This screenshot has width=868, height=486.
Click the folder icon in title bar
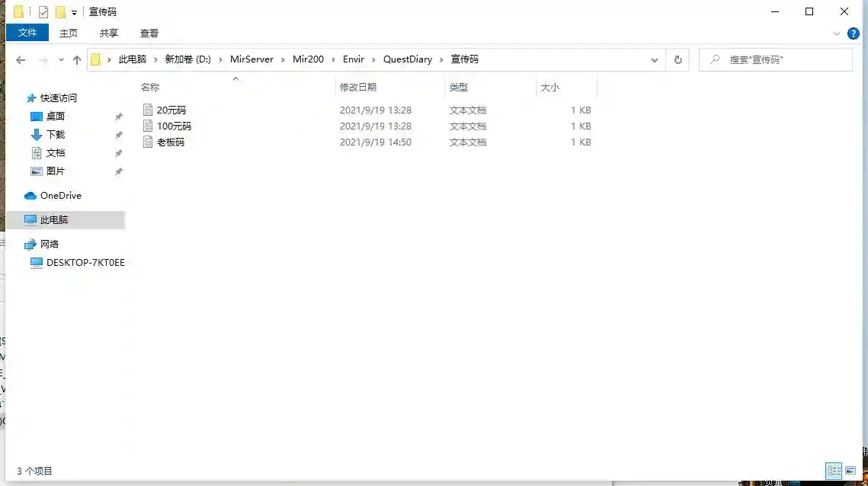point(19,11)
